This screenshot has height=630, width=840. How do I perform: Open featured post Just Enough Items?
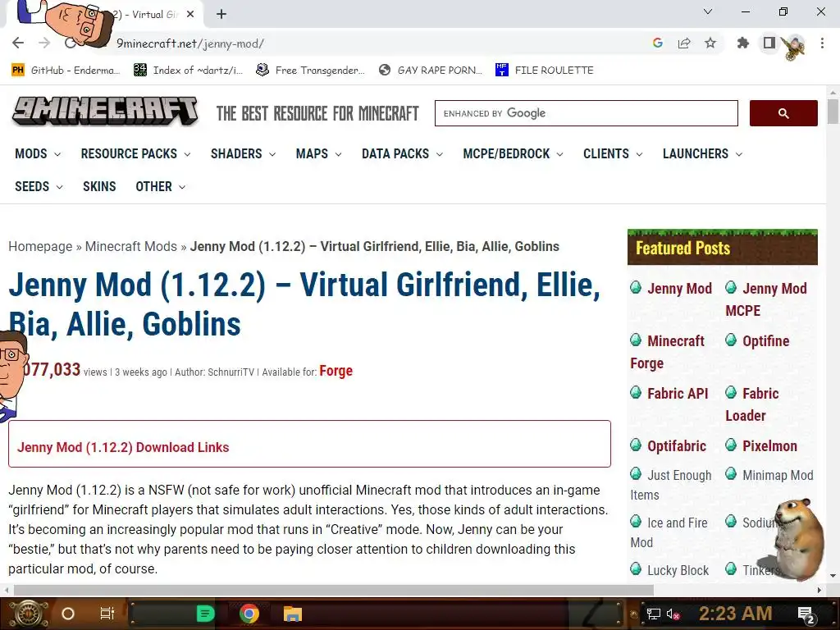671,485
